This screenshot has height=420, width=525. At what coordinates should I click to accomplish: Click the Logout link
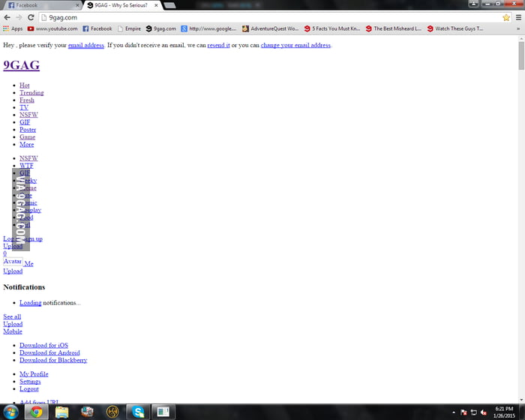click(x=29, y=388)
